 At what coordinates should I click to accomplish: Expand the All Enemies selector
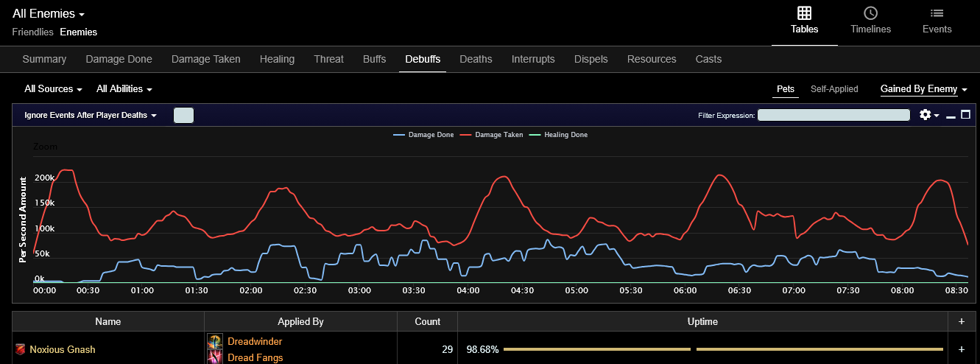click(49, 14)
